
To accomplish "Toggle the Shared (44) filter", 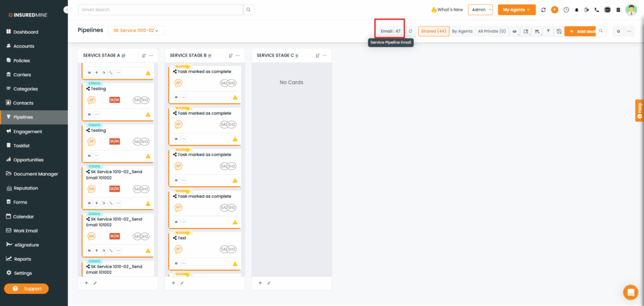I will [x=433, y=31].
